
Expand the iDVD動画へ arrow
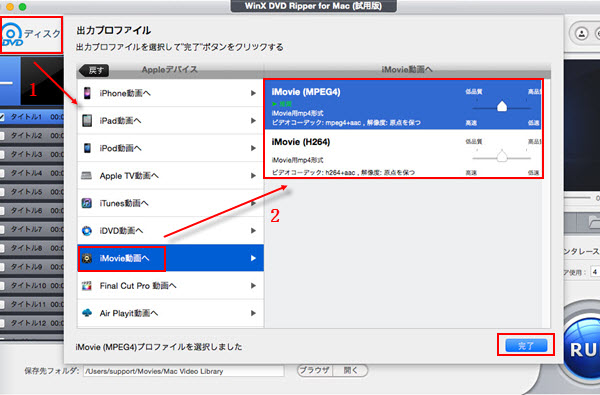(x=253, y=231)
